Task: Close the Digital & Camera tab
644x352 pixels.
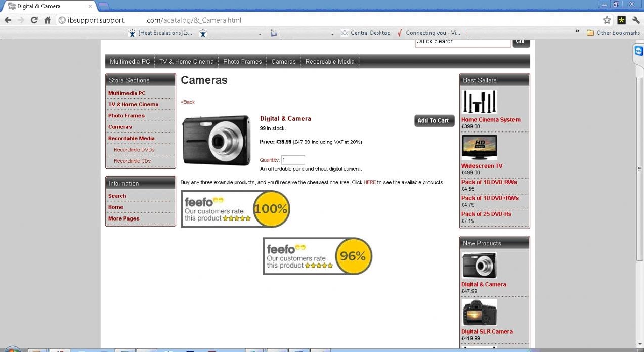Action: pos(90,6)
